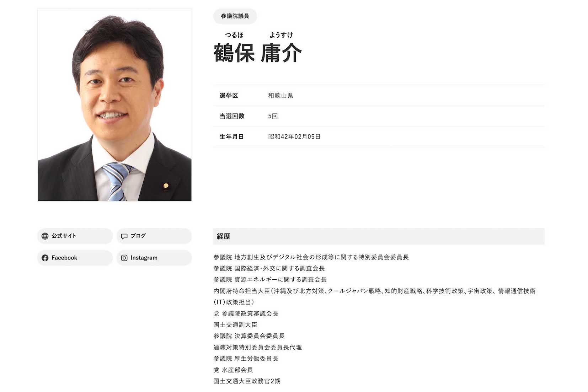Click the politician name 鶴保 庸介
Screen dimensions: 588x392
coord(258,53)
